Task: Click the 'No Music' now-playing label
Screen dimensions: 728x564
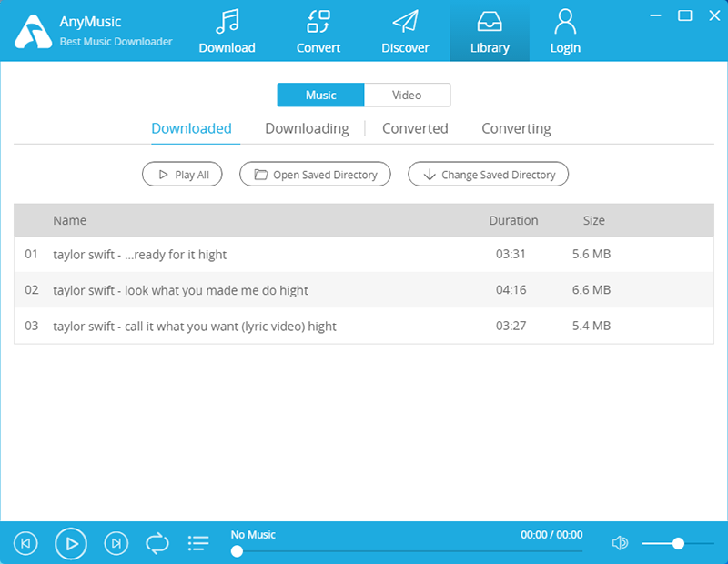Action: click(253, 535)
